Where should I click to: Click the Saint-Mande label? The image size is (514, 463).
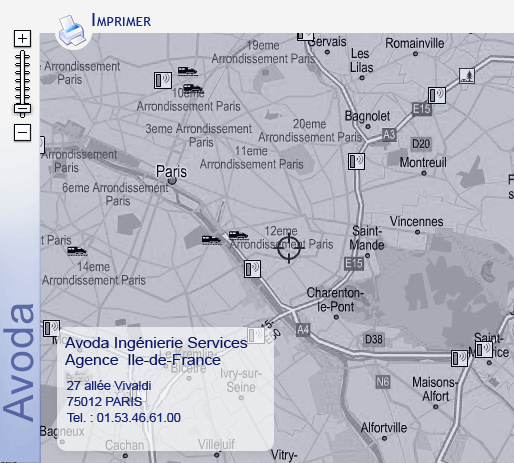pyautogui.click(x=367, y=238)
